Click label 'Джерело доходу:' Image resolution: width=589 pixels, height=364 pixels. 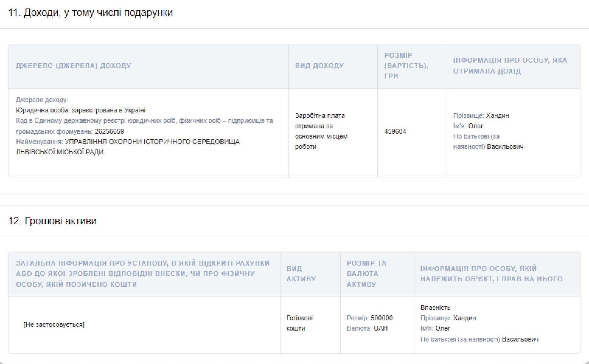[x=42, y=100]
